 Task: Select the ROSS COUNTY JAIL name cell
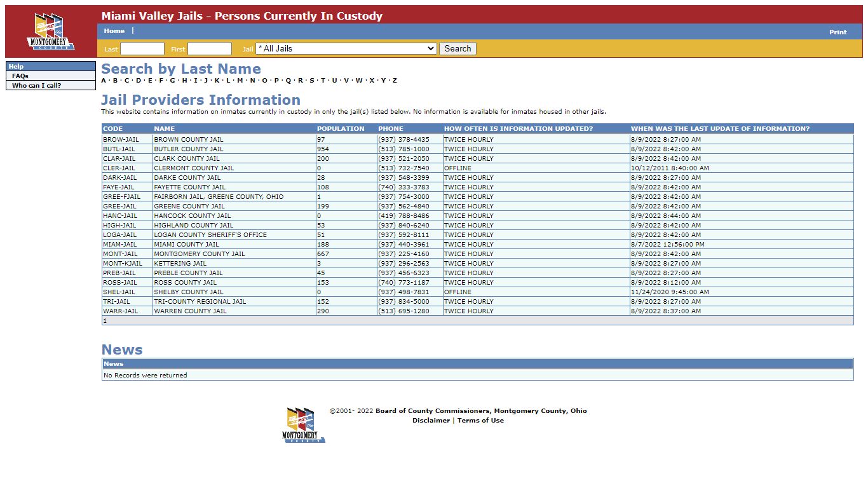point(234,282)
